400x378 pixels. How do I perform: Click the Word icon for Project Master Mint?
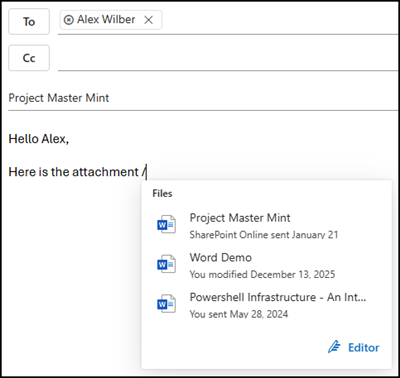coord(166,224)
